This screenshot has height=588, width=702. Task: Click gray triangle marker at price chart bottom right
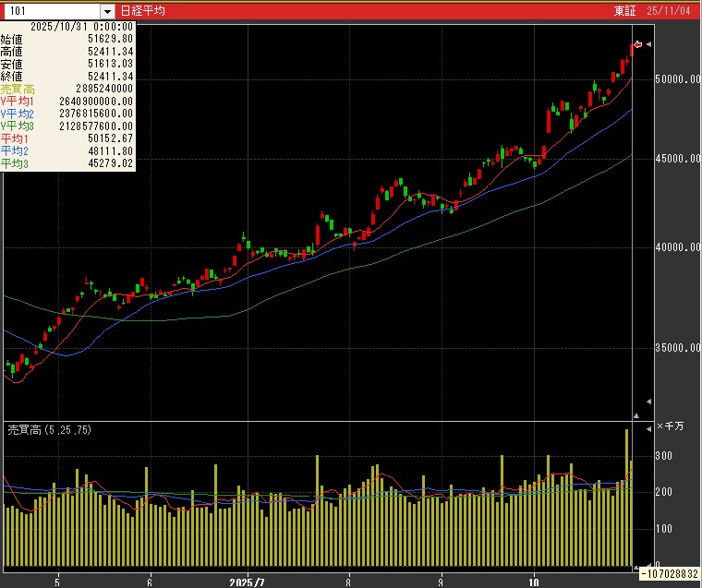648,402
